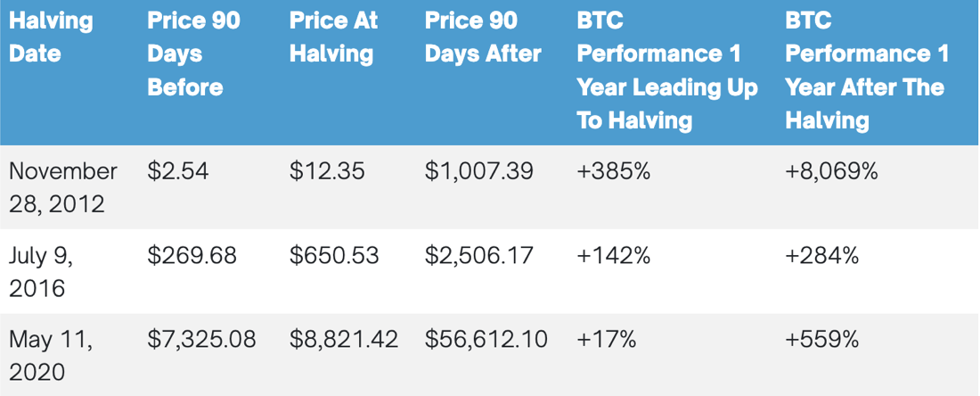Screen dimensions: 980x396
Task: Select the May 11, 2020 date cell
Action: (50, 355)
